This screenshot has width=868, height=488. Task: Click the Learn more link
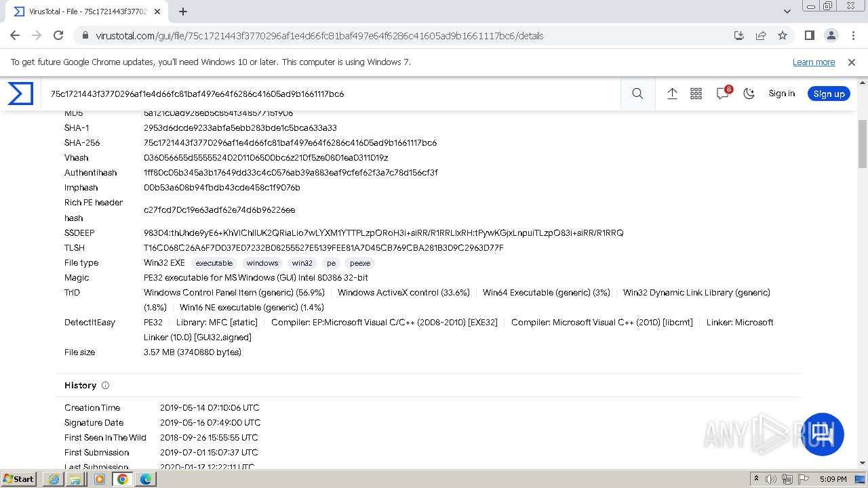(x=814, y=62)
